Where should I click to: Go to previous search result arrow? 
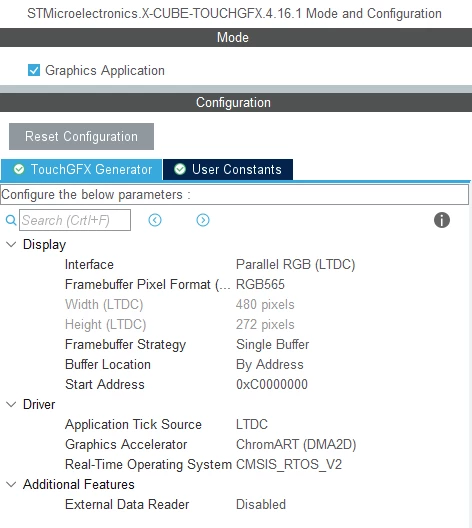[155, 220]
